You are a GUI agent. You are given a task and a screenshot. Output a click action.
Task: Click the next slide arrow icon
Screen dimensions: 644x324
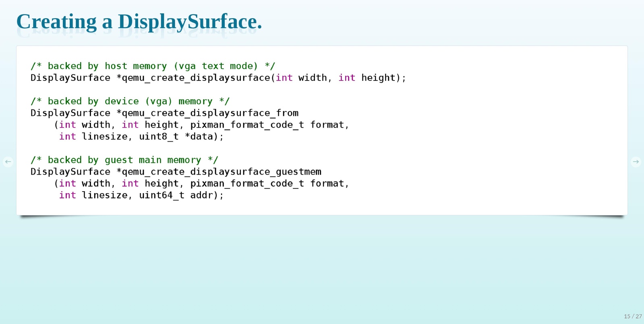tap(636, 162)
